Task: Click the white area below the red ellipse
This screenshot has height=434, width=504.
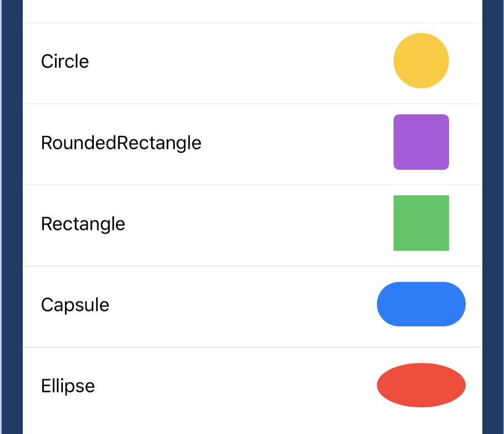Action: pyautogui.click(x=421, y=421)
